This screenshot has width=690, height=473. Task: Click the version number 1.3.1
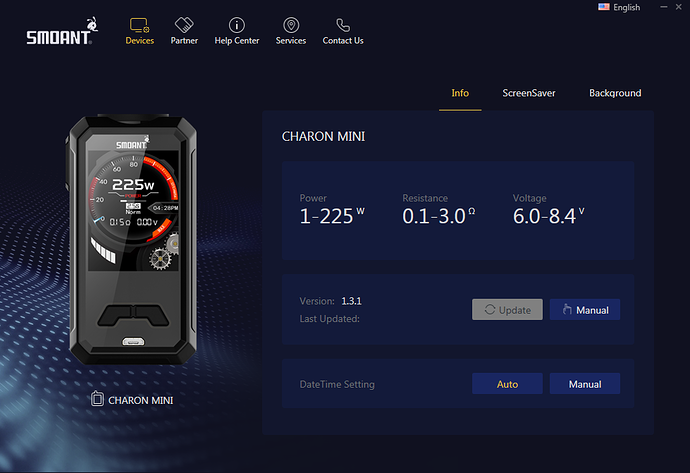coord(351,301)
